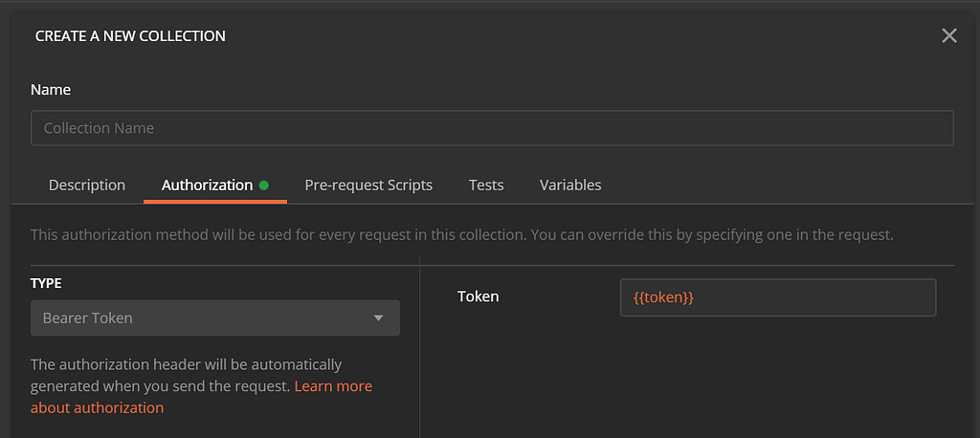Show the Variables tab

pos(570,186)
